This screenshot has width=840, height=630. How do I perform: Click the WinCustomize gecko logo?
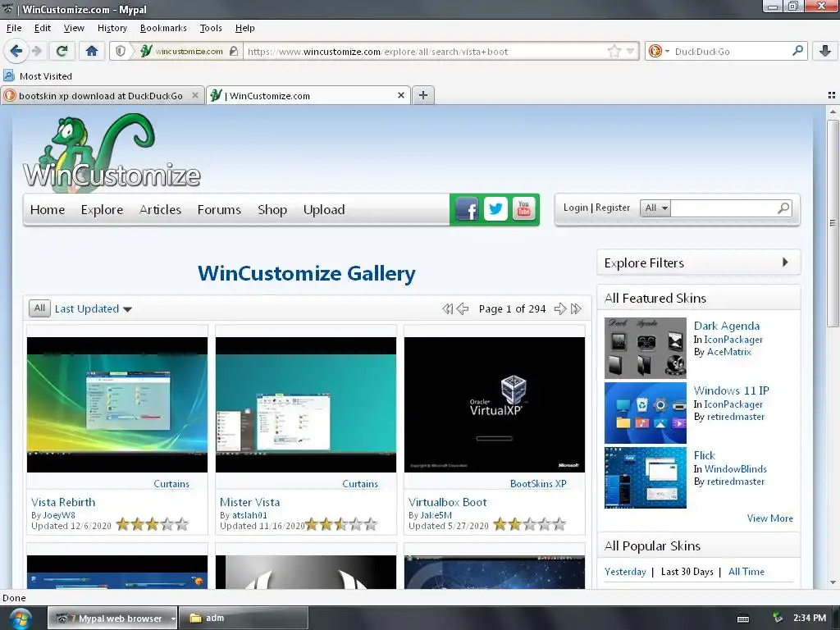(112, 151)
